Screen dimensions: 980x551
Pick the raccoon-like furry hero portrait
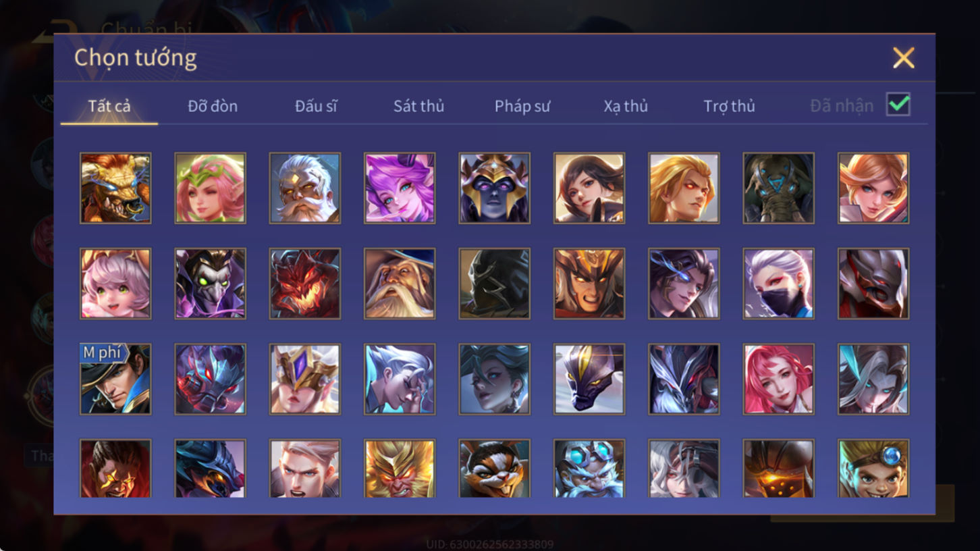pos(495,469)
